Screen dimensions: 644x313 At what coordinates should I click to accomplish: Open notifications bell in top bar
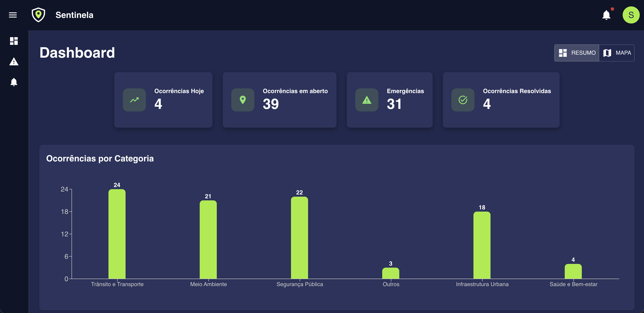tap(606, 15)
